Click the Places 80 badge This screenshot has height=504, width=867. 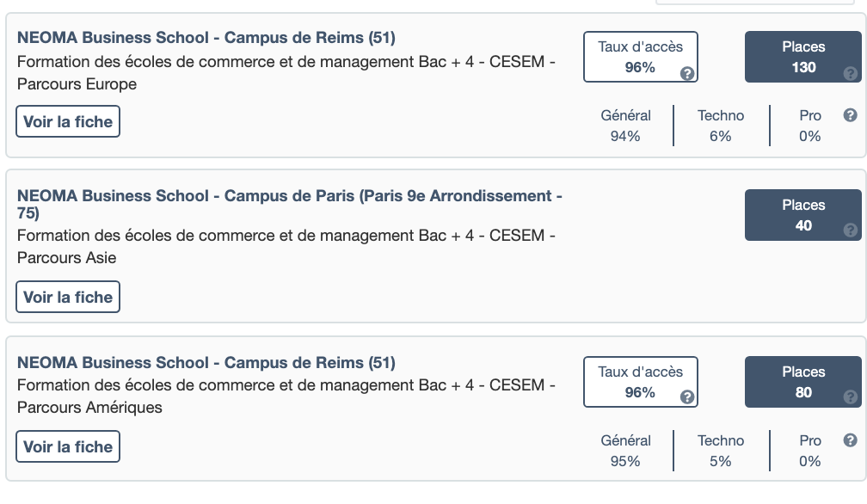tap(802, 382)
